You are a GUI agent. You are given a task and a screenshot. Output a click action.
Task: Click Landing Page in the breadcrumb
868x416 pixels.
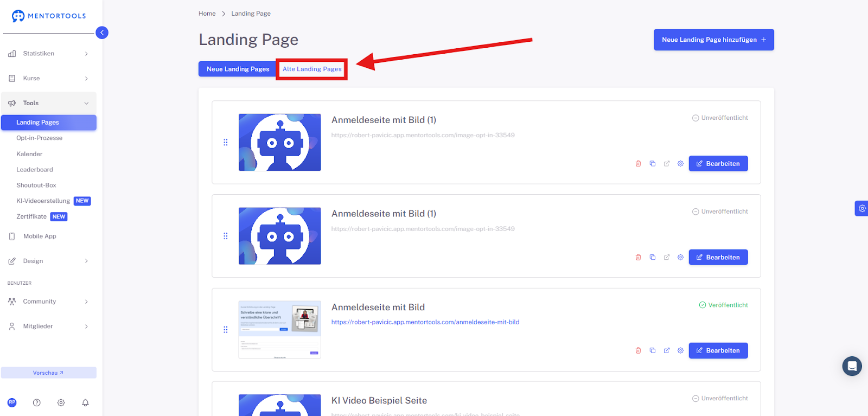tap(251, 14)
